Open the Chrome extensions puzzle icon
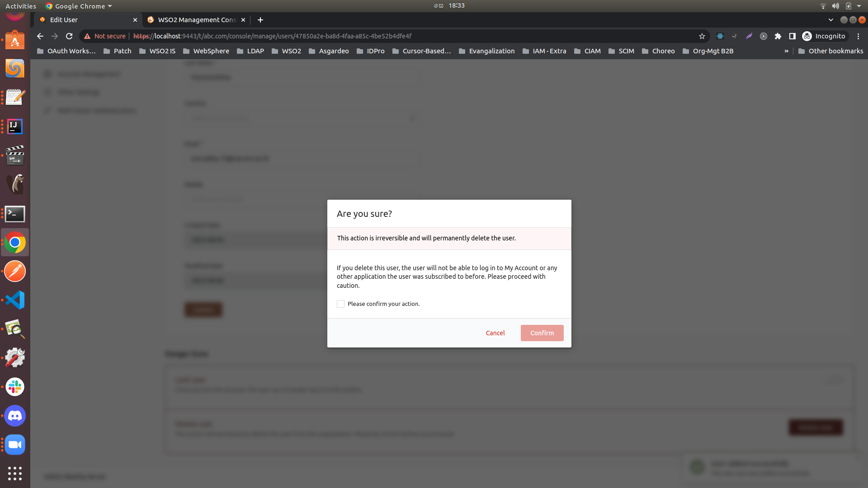This screenshot has height=488, width=868. [778, 36]
